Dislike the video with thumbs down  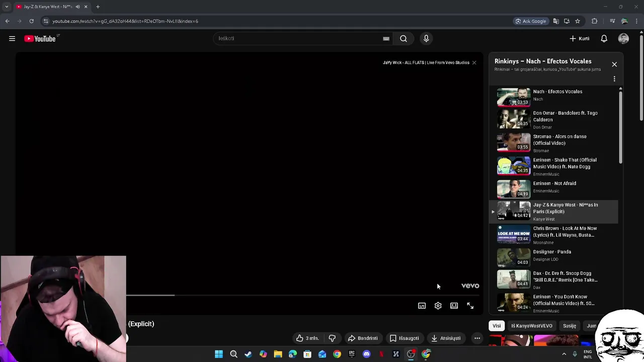click(332, 338)
